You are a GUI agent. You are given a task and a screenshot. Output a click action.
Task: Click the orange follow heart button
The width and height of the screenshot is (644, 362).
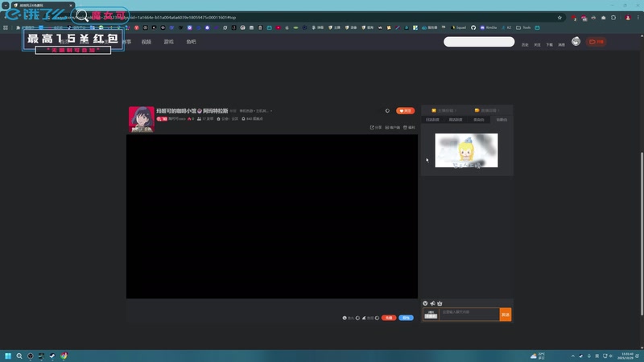[x=405, y=111]
